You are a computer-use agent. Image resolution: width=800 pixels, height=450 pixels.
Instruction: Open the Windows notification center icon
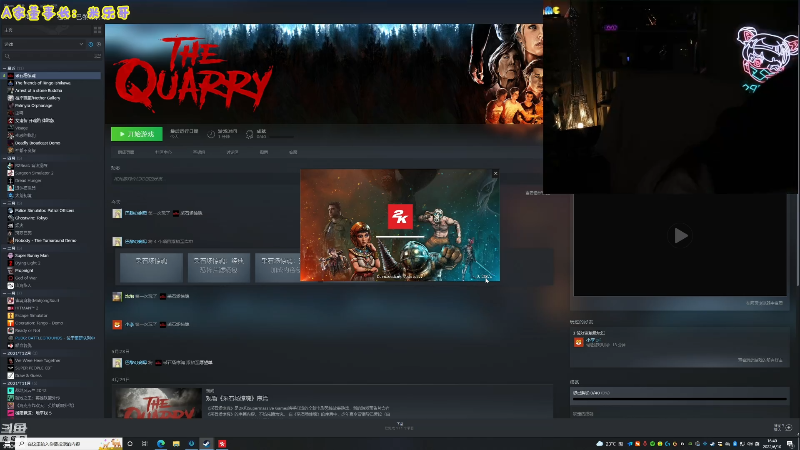point(789,443)
